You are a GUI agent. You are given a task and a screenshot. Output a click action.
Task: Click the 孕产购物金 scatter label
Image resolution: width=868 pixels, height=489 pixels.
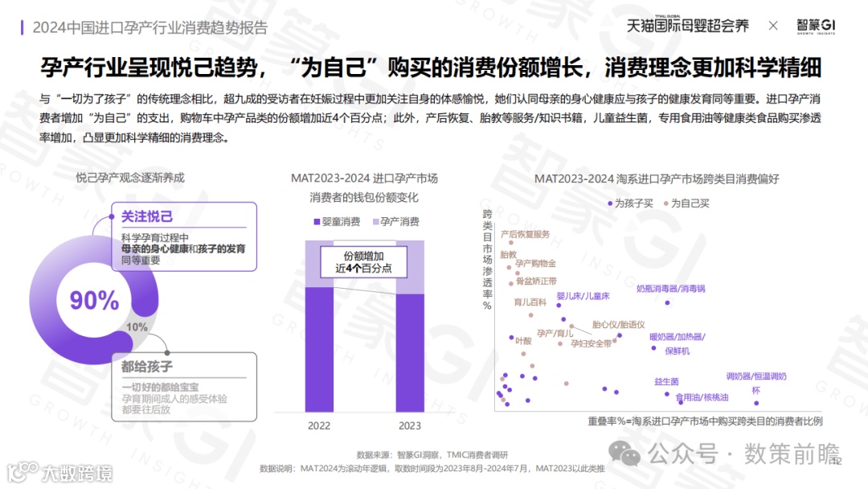coord(535,264)
